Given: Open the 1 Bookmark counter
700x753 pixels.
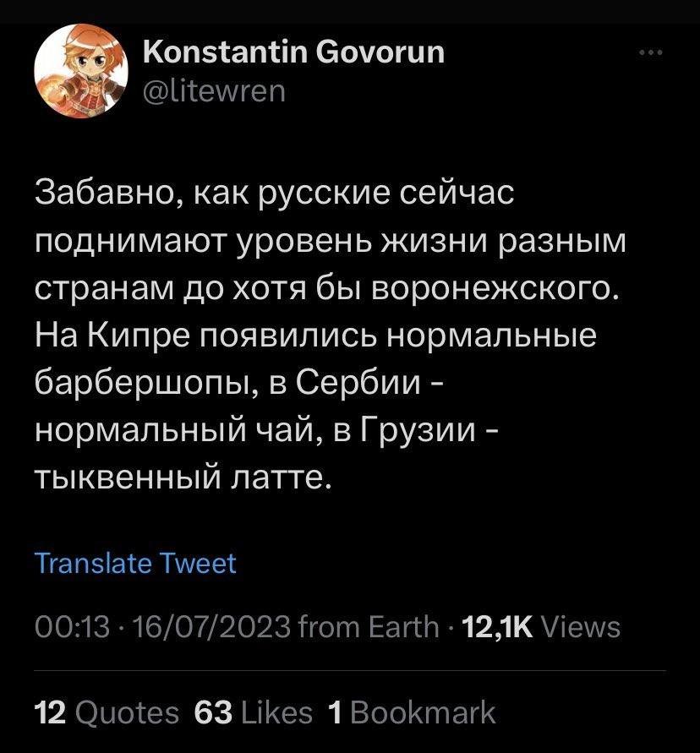Looking at the screenshot, I should [412, 712].
